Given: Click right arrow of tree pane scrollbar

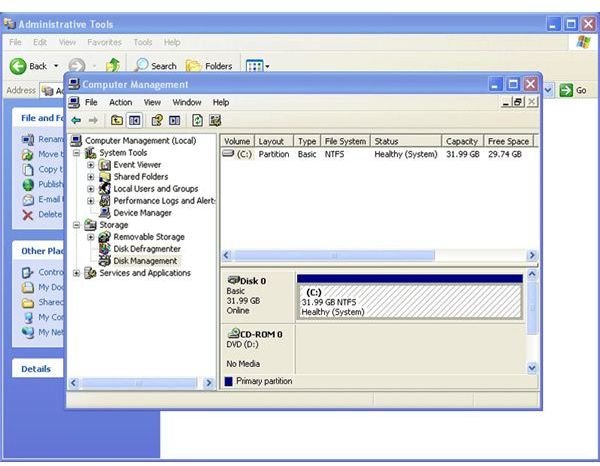Looking at the screenshot, I should (x=209, y=383).
